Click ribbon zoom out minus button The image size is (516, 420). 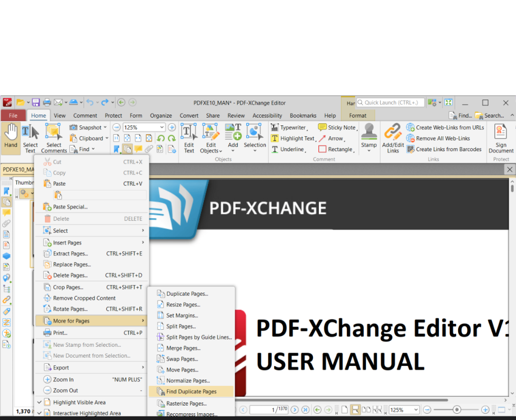117,127
